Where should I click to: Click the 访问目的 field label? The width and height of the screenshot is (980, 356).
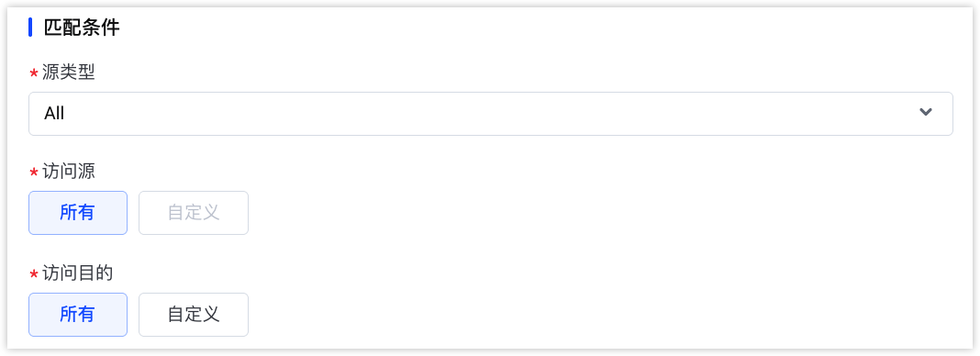[x=77, y=273]
